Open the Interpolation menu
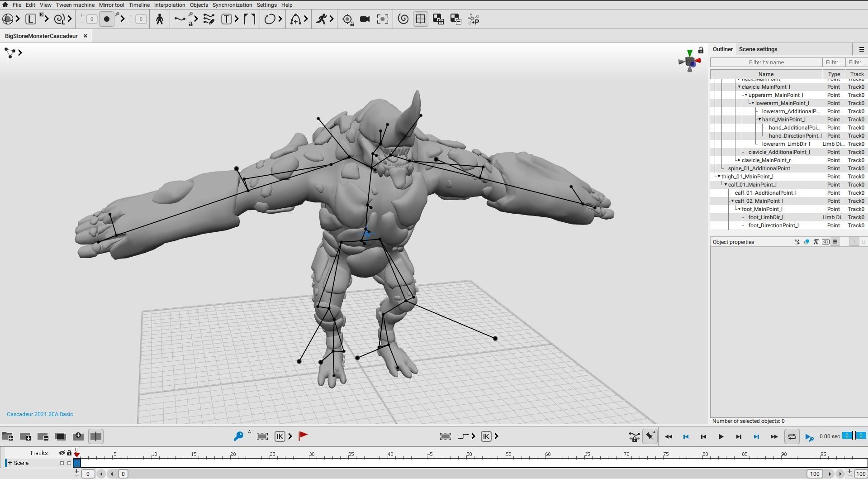Screen dimensions: 868x479 click(x=169, y=5)
